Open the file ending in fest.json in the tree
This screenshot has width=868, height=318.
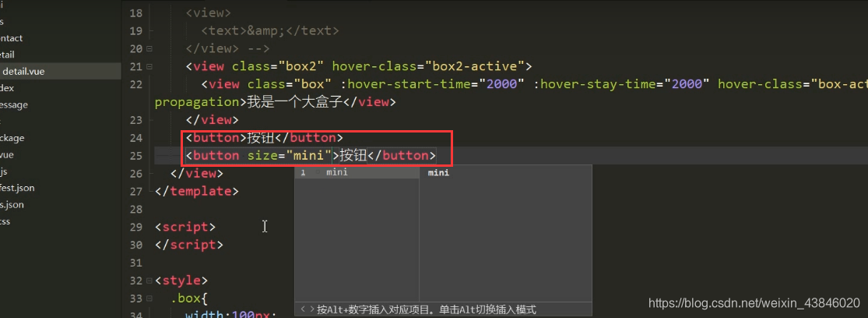pos(17,188)
